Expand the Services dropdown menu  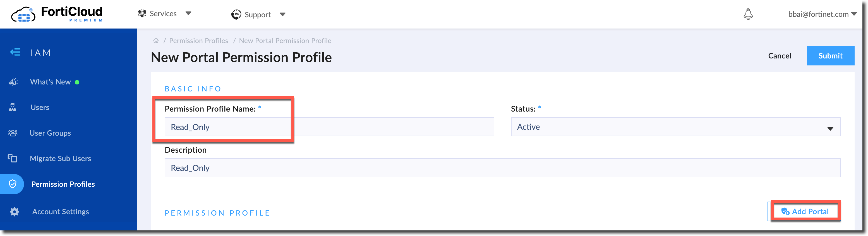164,14
